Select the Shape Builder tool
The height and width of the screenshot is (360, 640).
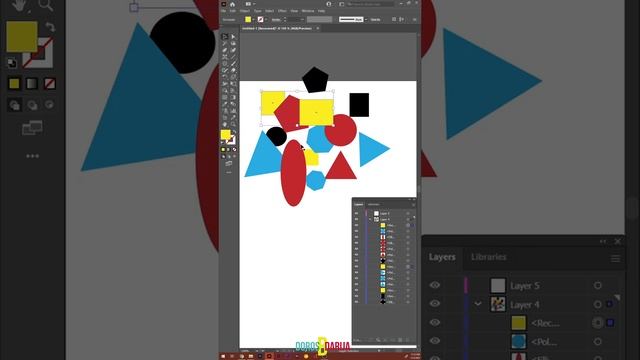pos(224,91)
